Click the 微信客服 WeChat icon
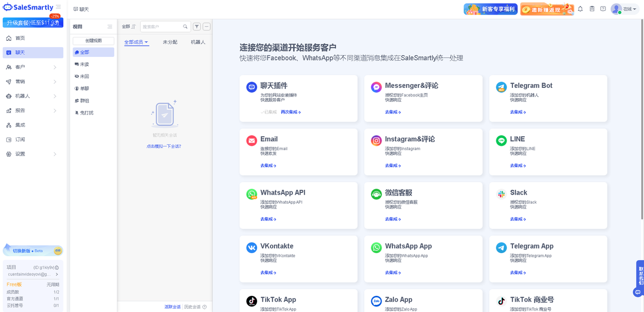 coord(376,194)
